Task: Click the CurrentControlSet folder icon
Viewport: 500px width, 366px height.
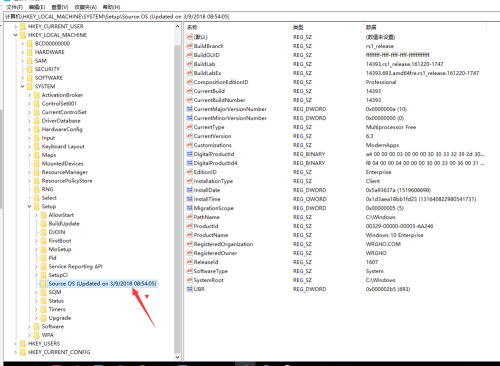Action: click(x=37, y=112)
